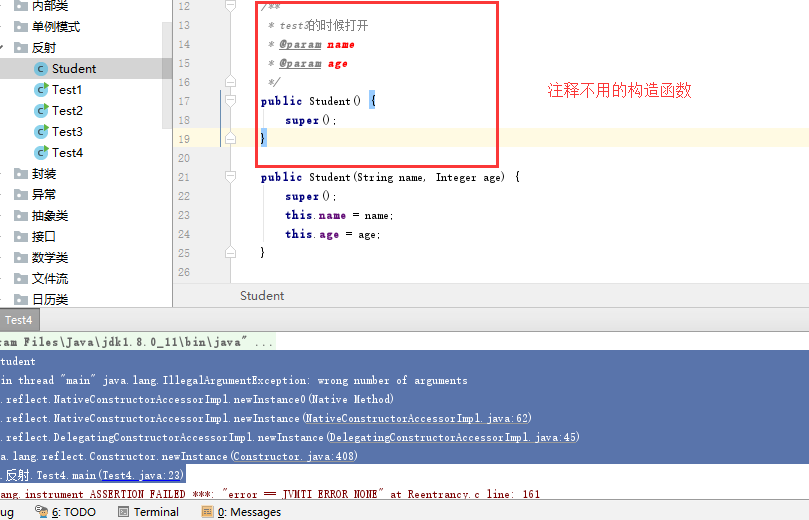The image size is (809, 520).
Task: Open the Test1 runnable class icon
Action: 41,90
